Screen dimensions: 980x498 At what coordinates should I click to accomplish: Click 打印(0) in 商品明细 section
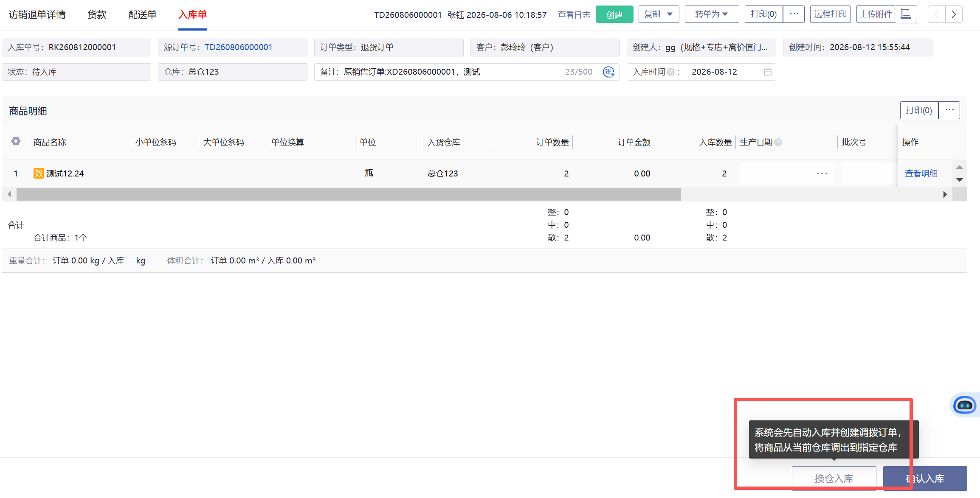point(919,110)
